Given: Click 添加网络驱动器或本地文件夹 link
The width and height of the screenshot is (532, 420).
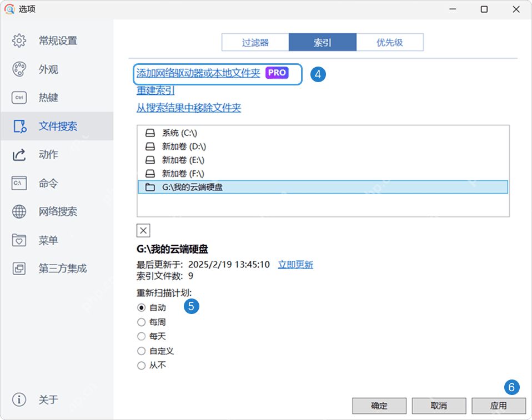Looking at the screenshot, I should click(198, 73).
